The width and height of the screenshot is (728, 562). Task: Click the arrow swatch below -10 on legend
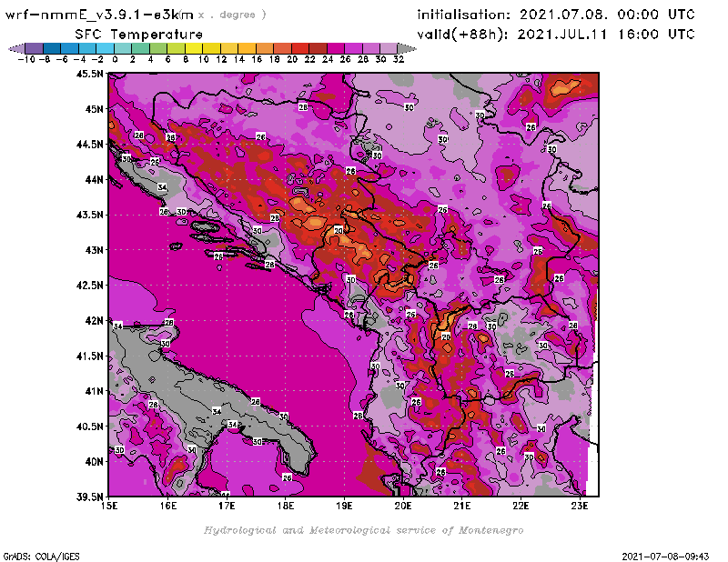(17, 48)
